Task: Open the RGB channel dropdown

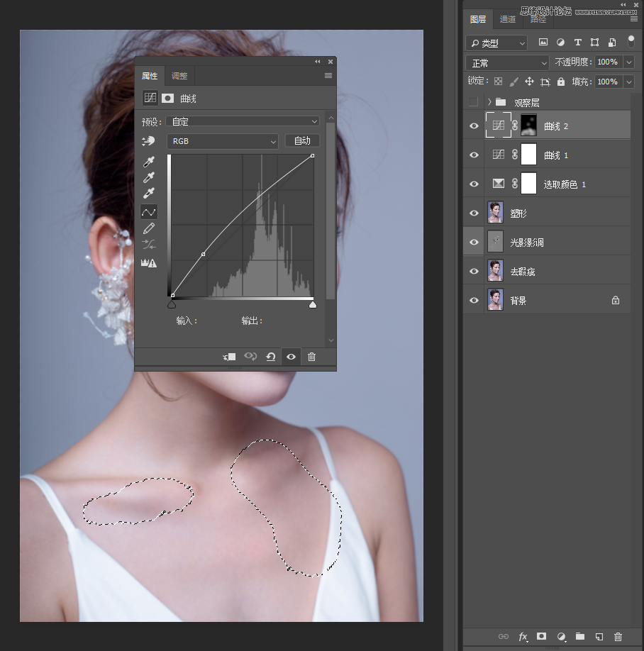Action: click(x=223, y=141)
